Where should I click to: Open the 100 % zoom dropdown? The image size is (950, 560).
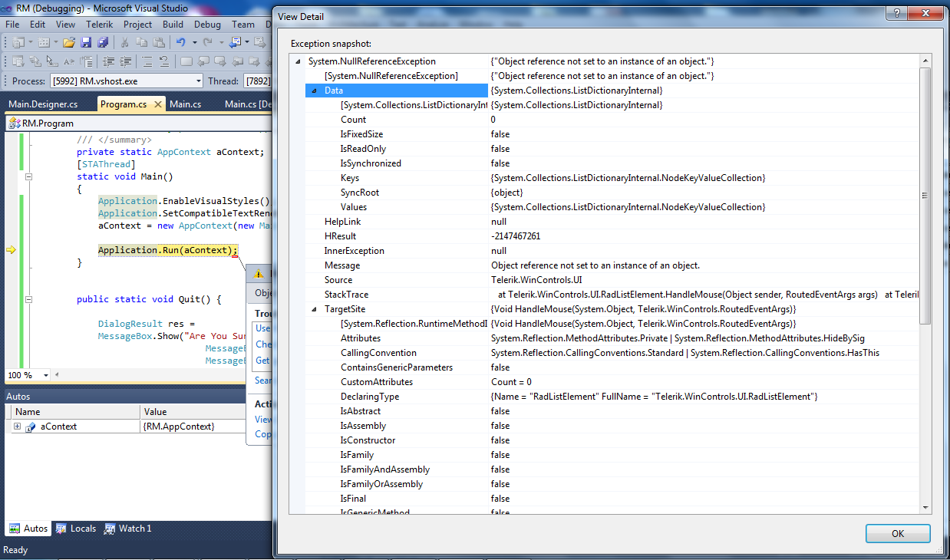pos(46,375)
